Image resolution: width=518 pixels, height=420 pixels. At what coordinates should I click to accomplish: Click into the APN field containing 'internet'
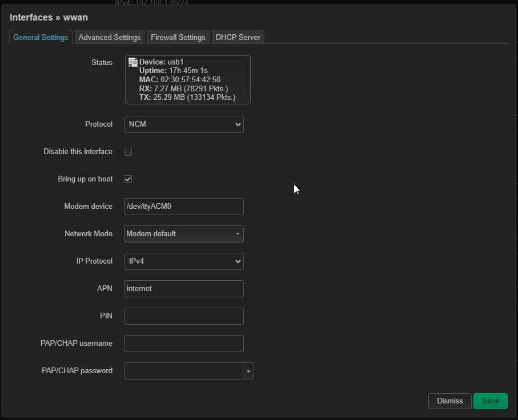(x=183, y=289)
